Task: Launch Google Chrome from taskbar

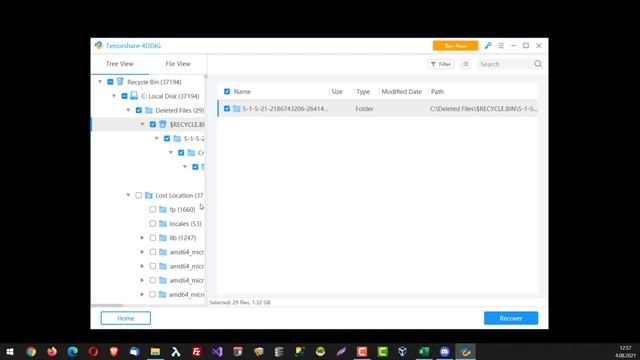Action: tap(31, 351)
